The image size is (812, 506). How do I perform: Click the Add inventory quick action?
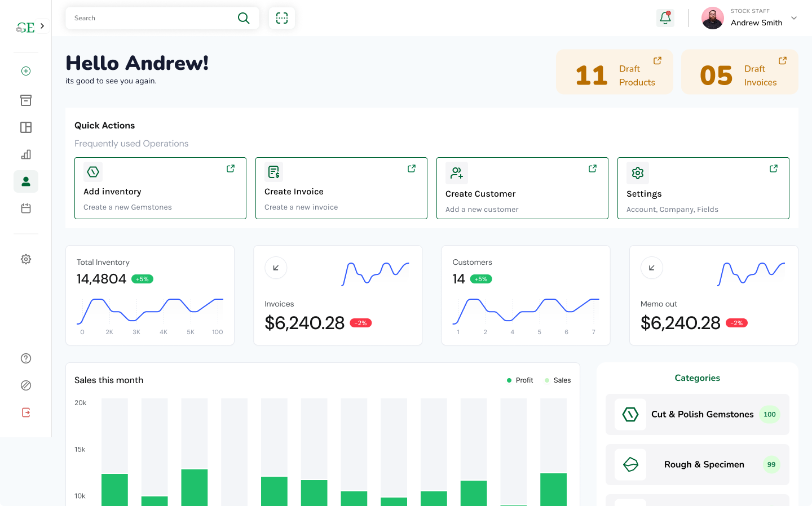tap(160, 188)
